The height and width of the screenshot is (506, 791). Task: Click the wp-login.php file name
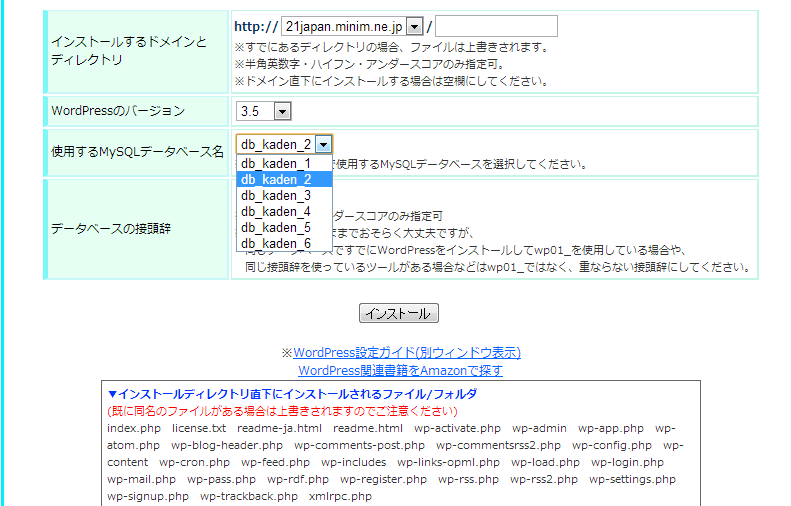tap(628, 463)
